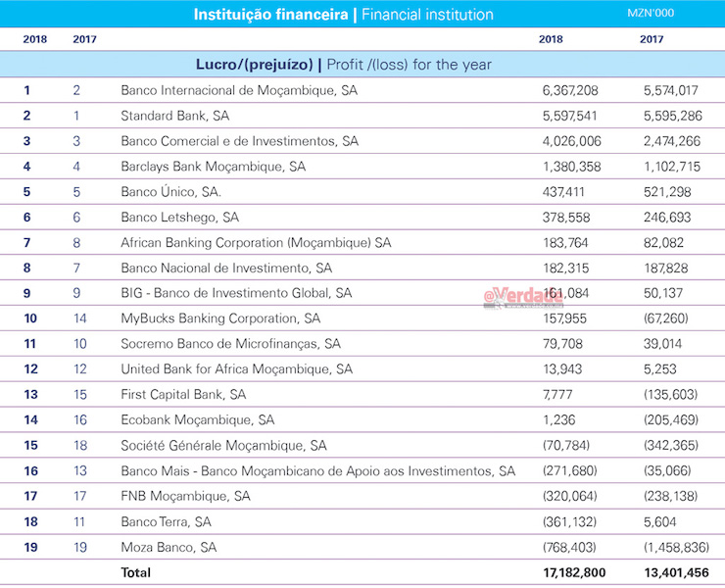725x588 pixels.
Task: Click the value 13,943
Action: tap(562, 369)
